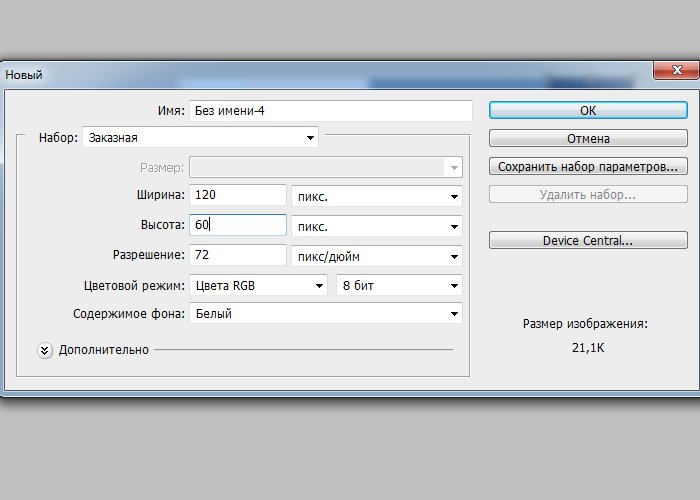This screenshot has width=700, height=500.
Task: Click into the Имя text field
Action: click(x=330, y=110)
